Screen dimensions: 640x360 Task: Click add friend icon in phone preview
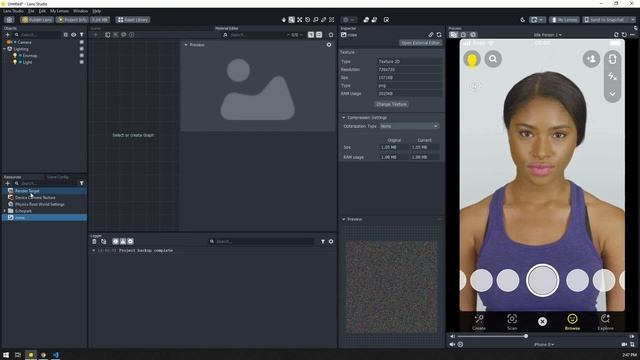tap(591, 59)
